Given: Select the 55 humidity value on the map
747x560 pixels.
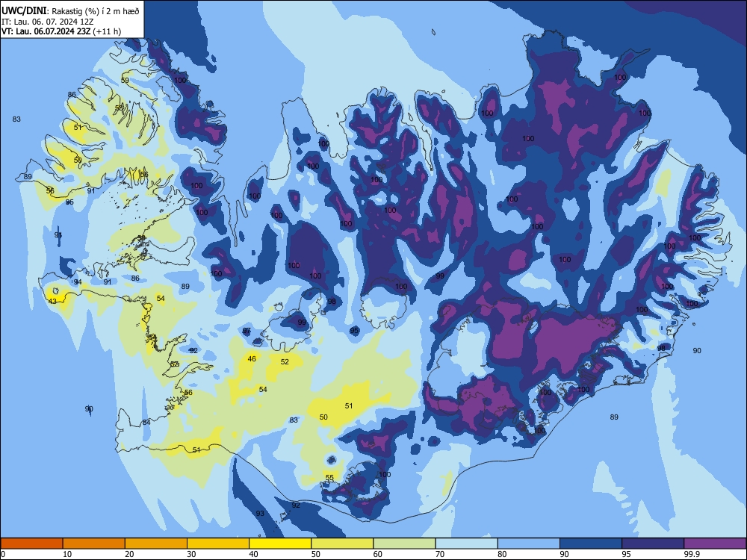Looking at the screenshot, I should (329, 477).
